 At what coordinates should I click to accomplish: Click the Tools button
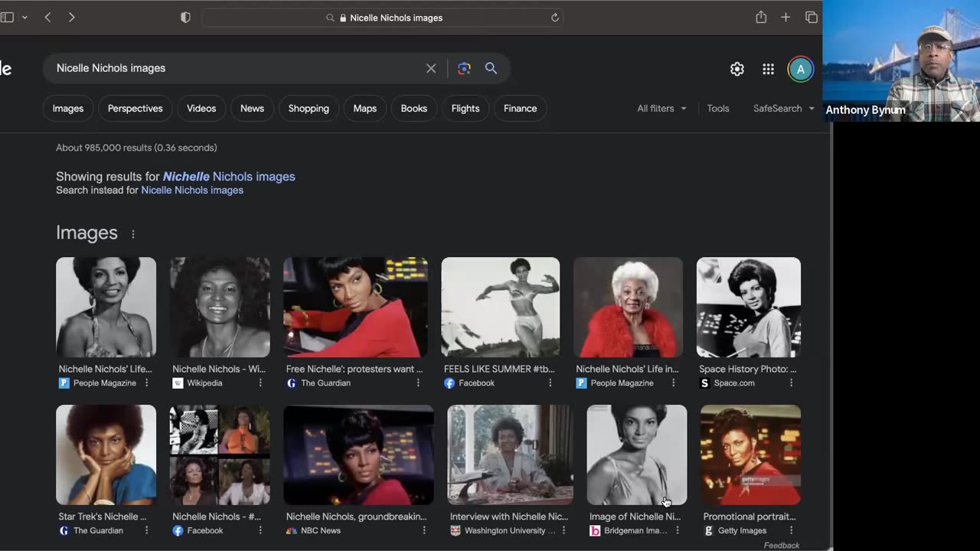click(717, 108)
